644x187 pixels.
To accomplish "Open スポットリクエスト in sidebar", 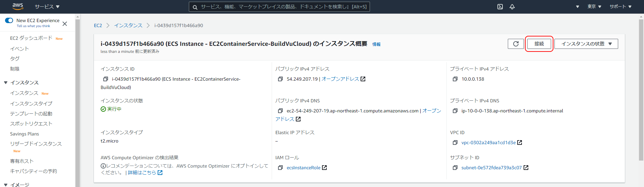I will 31,123.
